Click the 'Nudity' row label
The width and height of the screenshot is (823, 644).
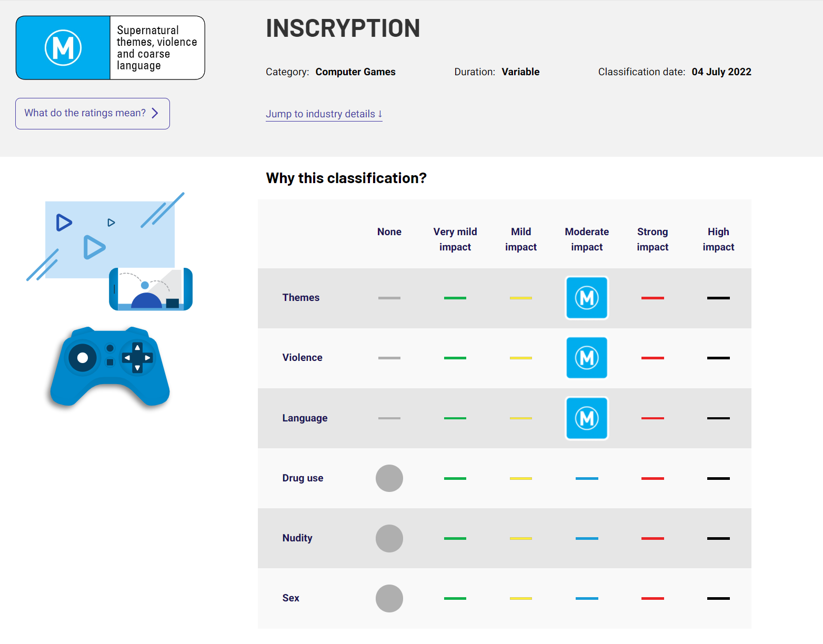click(x=297, y=538)
